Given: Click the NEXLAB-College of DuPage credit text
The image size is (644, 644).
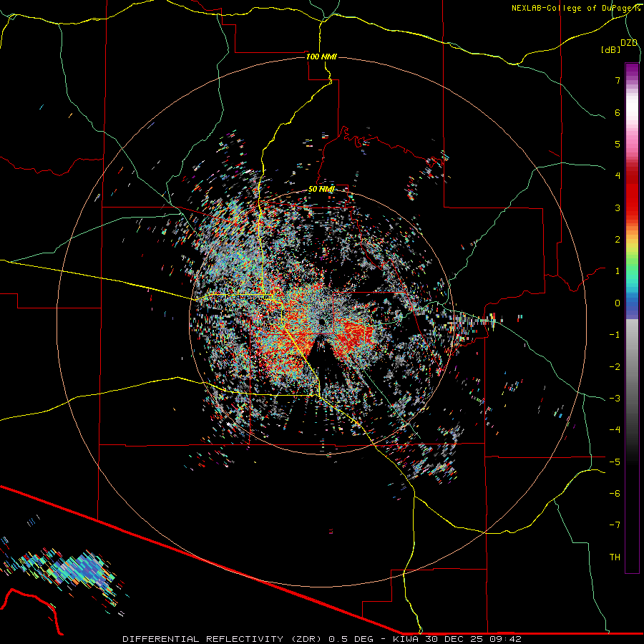Looking at the screenshot, I should tap(576, 8).
